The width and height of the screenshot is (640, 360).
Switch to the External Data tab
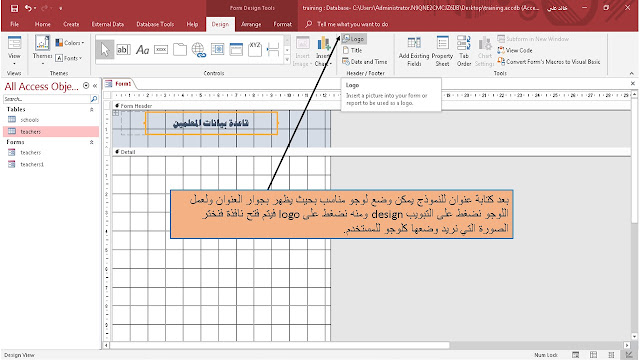coord(108,24)
